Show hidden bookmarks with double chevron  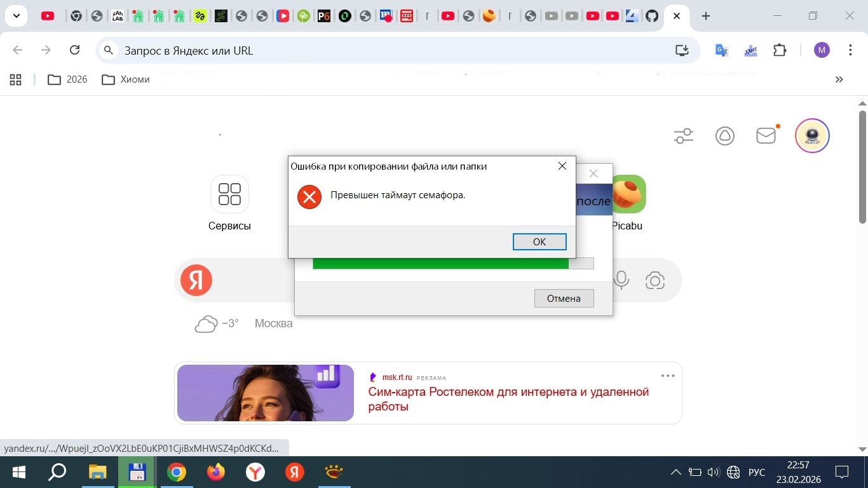pyautogui.click(x=839, y=79)
